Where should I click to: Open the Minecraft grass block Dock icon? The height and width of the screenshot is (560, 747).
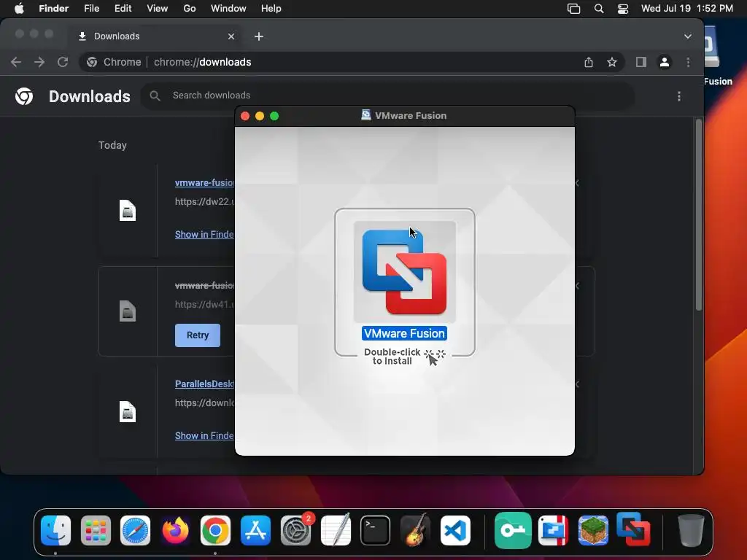[x=593, y=531]
